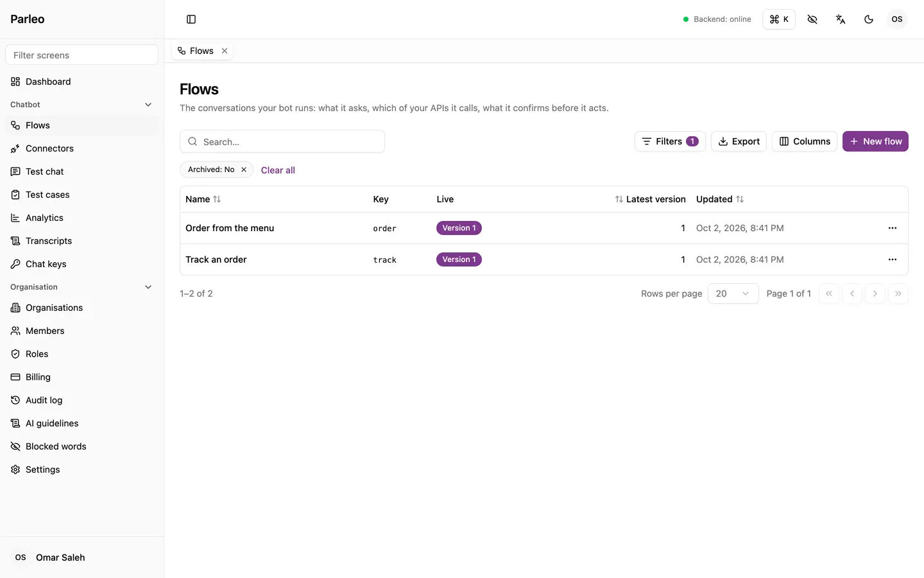Clear all filters link
Viewport: 924px width, 578px height.
click(x=278, y=170)
